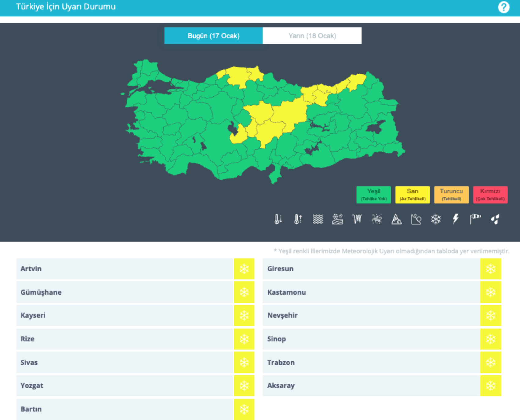Click the raindrops rain warning icon
Image resolution: width=520 pixels, height=420 pixels.
tap(495, 219)
